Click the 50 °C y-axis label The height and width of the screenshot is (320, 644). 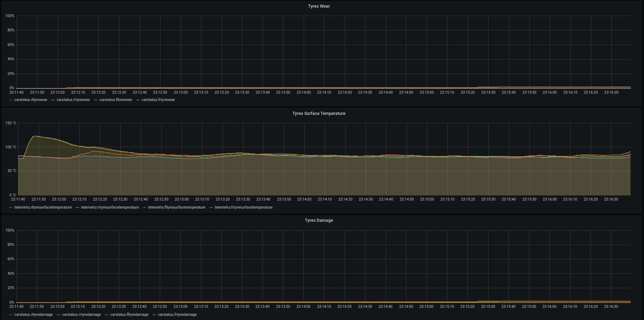click(12, 171)
